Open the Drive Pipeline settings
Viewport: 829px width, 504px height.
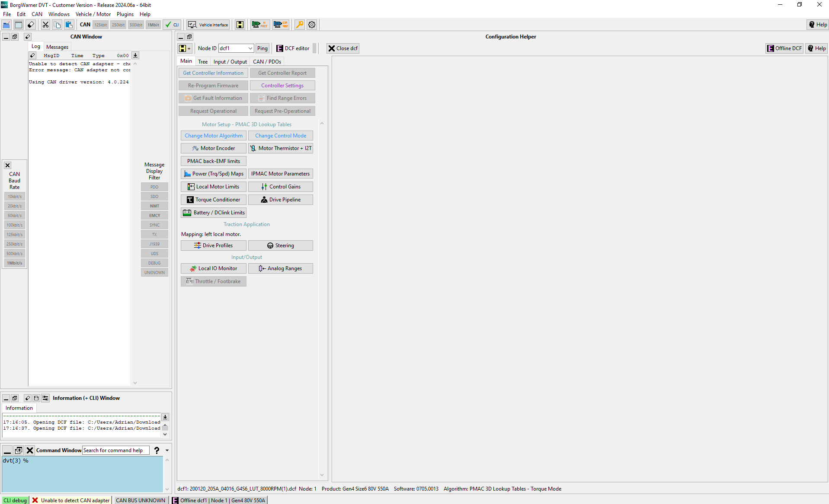pyautogui.click(x=281, y=200)
